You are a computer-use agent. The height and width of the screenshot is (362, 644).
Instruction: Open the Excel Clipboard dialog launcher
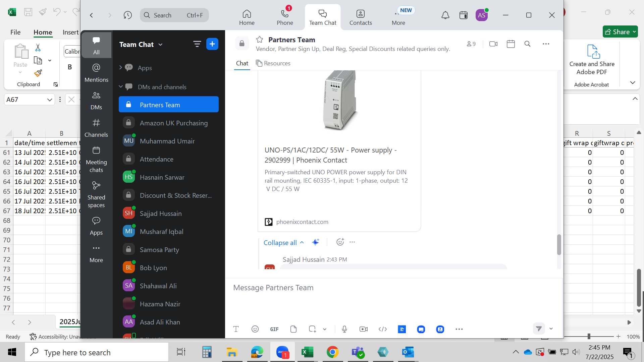click(x=56, y=84)
